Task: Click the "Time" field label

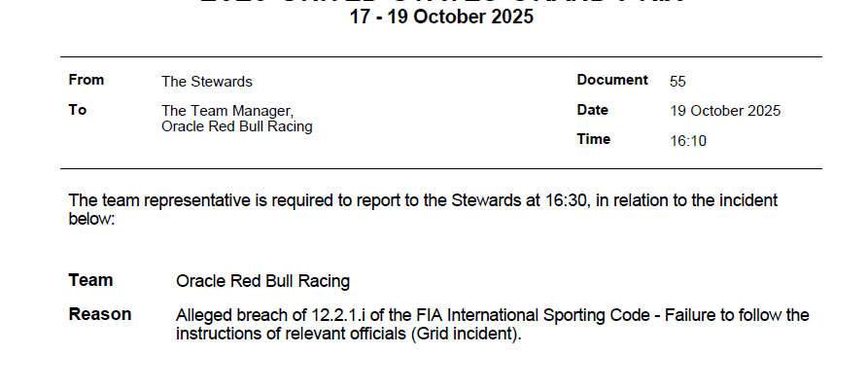Action: click(593, 139)
